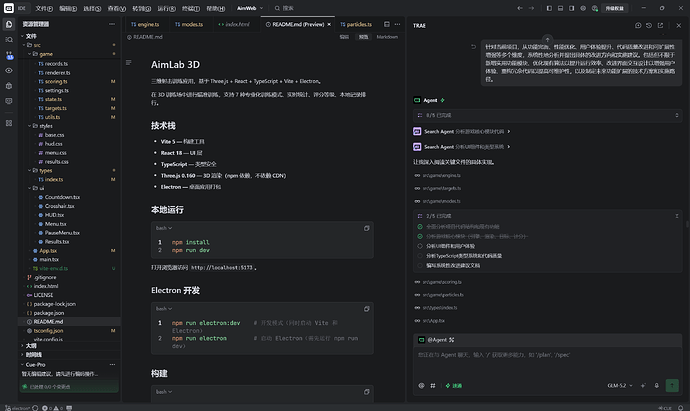Undo the user chat message
The image size is (690, 411).
tap(473, 47)
